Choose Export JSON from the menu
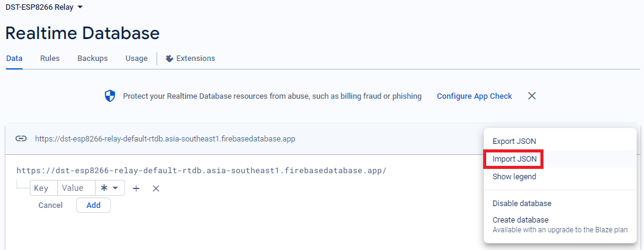The width and height of the screenshot is (644, 250). tap(514, 141)
